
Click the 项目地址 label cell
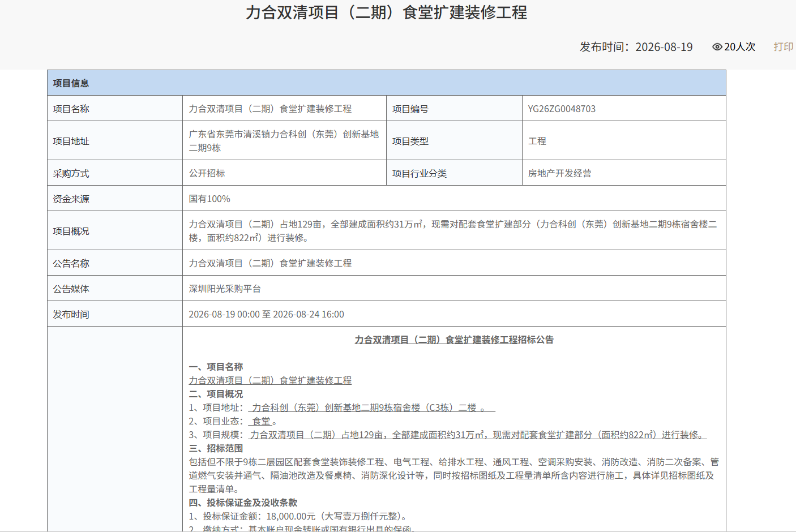click(x=115, y=140)
